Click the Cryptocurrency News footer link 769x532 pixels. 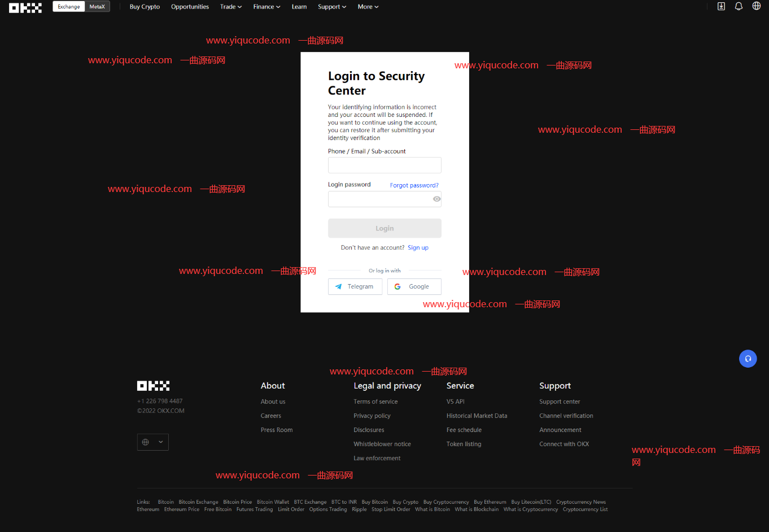581,502
